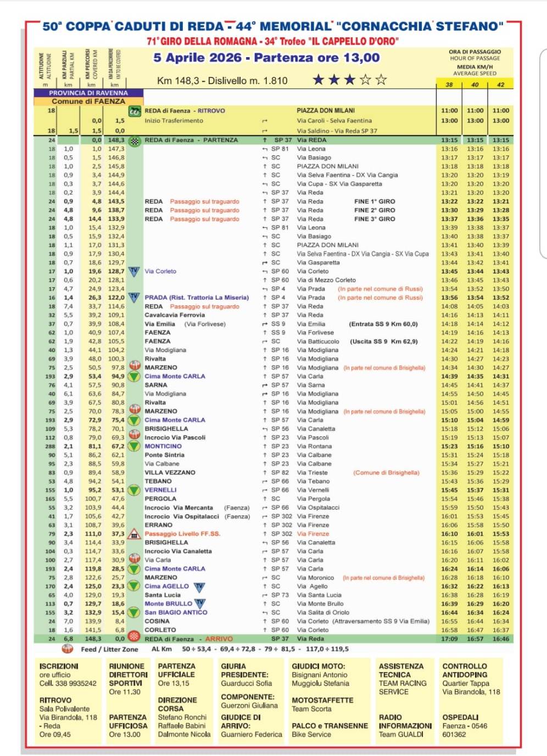547x756 pixels.
Task: Click the green cyclist icon beside RITROVO
Action: 135,111
